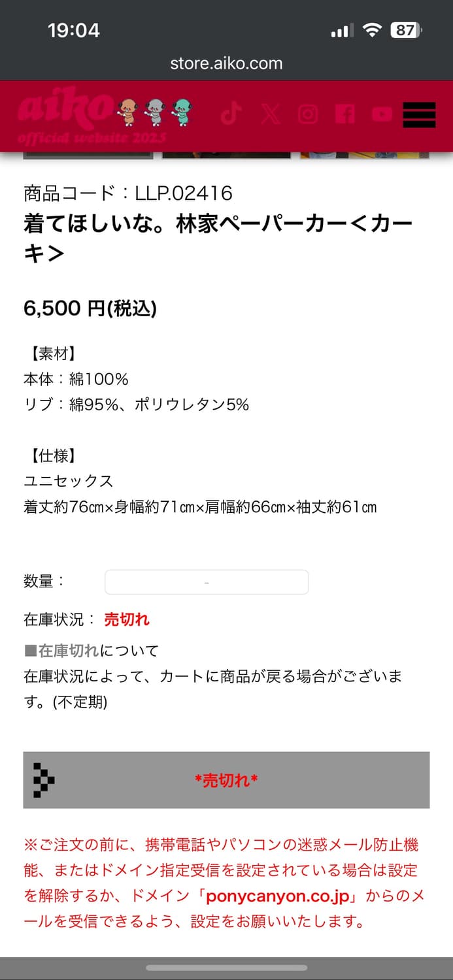Image resolution: width=453 pixels, height=980 pixels.
Task: Tap the aiko official website logo
Action: pos(92,116)
